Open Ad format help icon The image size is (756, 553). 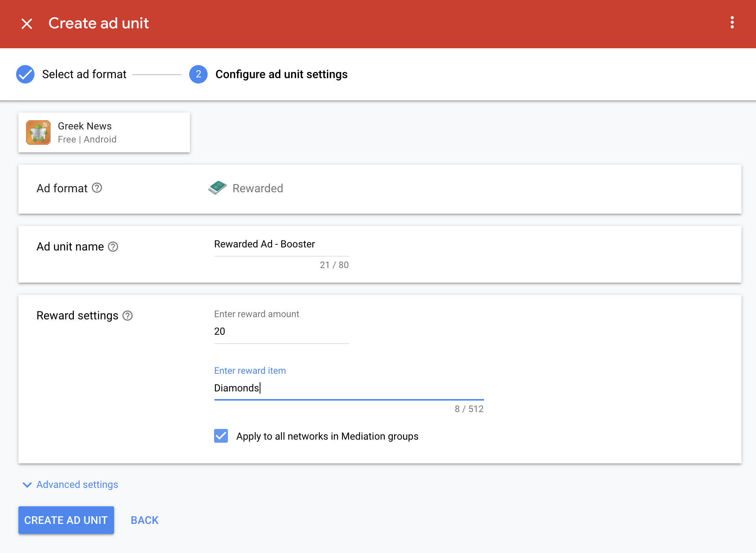(x=97, y=188)
